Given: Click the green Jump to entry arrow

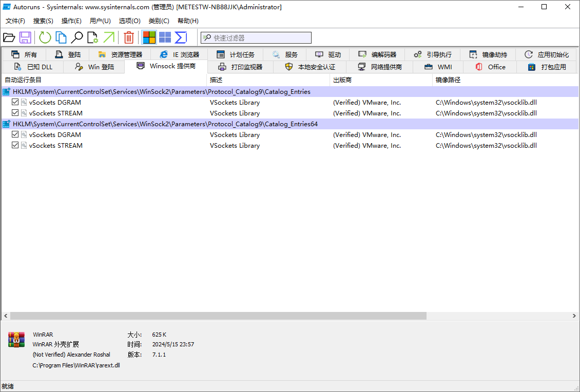Looking at the screenshot, I should point(109,37).
